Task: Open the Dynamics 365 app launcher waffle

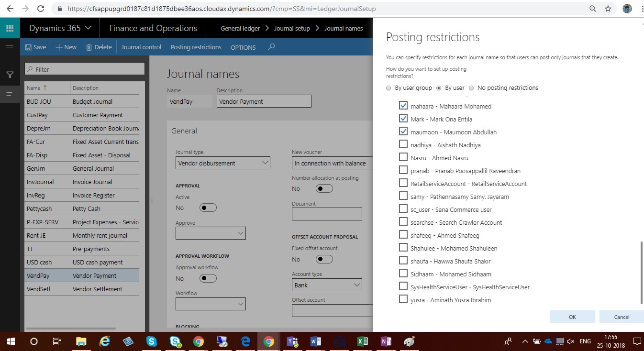Action: [10, 28]
